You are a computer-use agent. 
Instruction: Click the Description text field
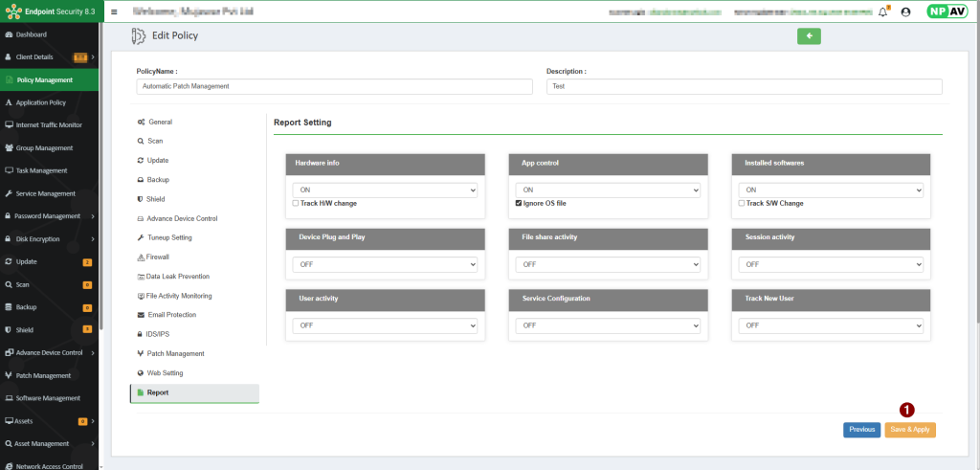(x=744, y=86)
